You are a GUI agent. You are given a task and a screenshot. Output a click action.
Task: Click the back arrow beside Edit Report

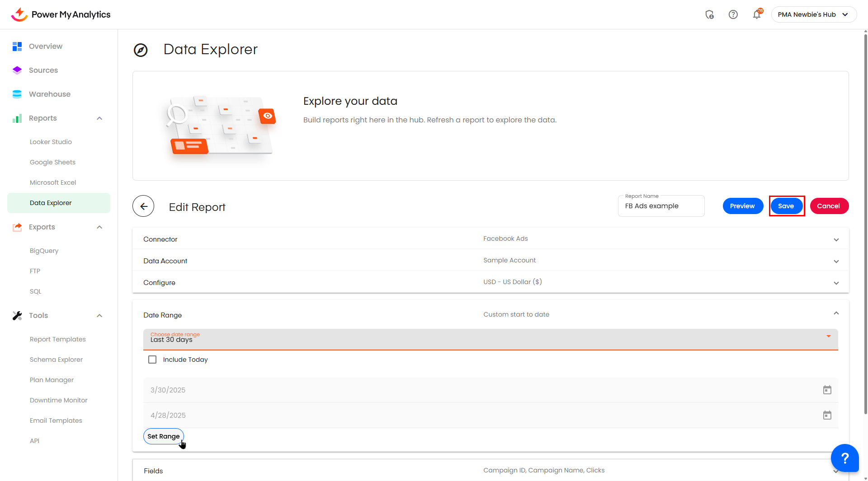pyautogui.click(x=143, y=206)
